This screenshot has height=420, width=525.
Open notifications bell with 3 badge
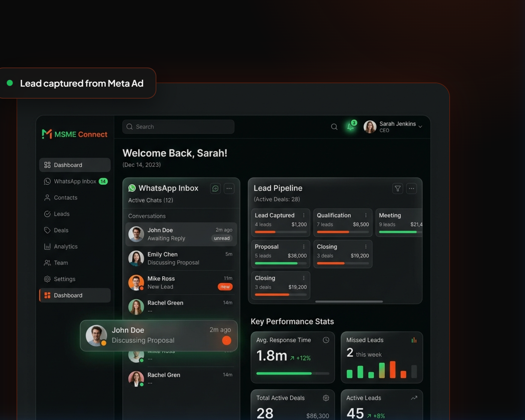pos(351,126)
